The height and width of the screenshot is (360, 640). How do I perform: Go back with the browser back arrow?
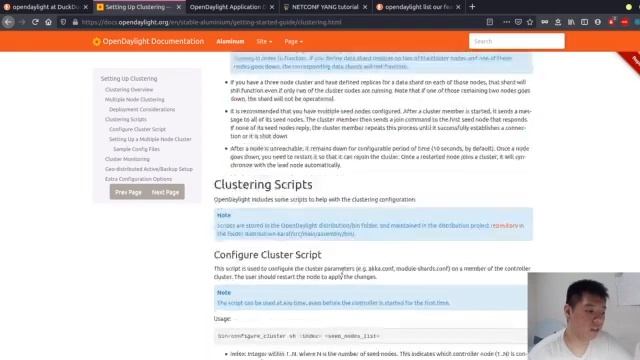8,22
